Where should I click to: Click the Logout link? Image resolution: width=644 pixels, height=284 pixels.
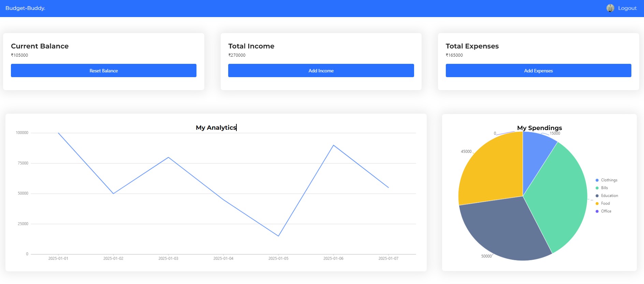pos(627,8)
